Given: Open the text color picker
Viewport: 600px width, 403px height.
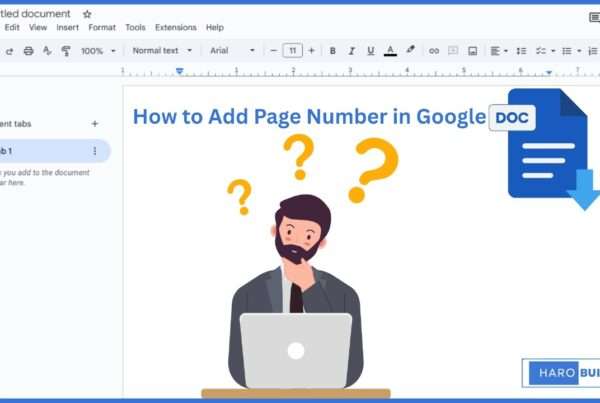Looking at the screenshot, I should tap(390, 51).
